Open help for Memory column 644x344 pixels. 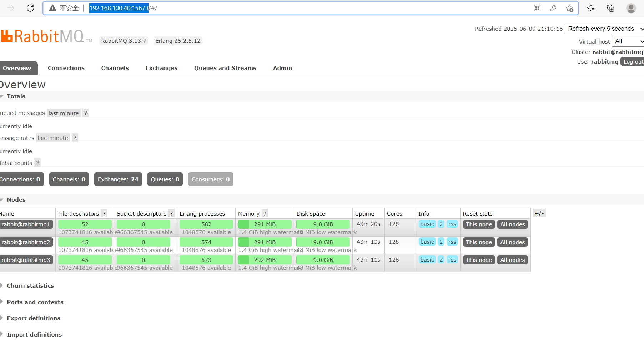pyautogui.click(x=265, y=214)
